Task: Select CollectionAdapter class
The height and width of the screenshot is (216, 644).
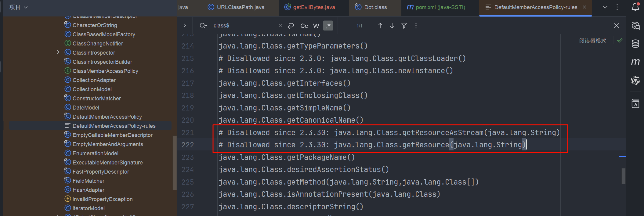Action: 94,80
